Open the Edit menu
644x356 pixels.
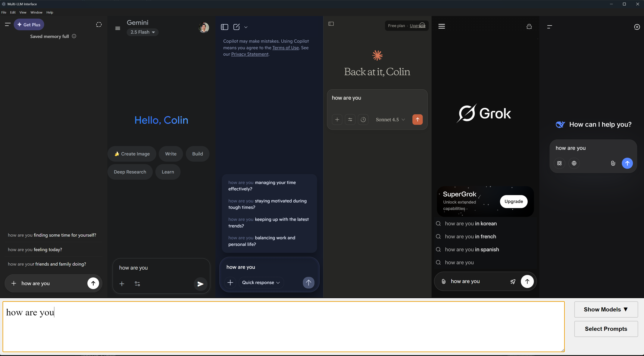click(13, 12)
